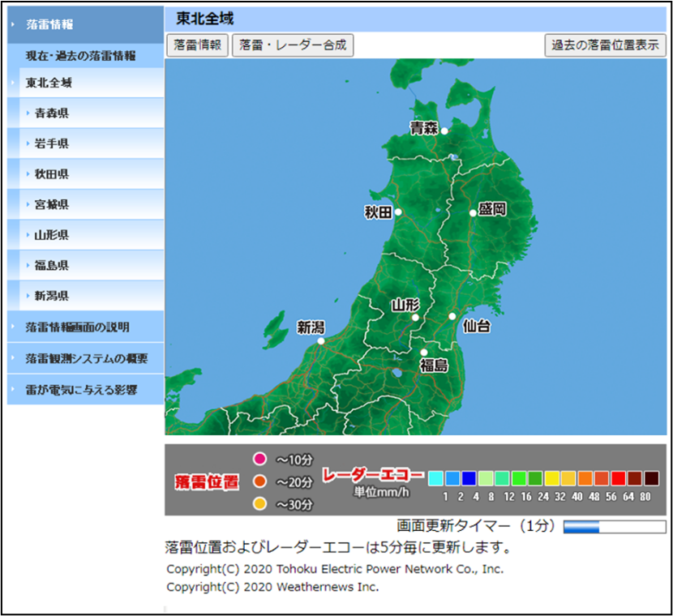Click the 仙台 city marker on map
673x616 pixels.
click(x=452, y=316)
